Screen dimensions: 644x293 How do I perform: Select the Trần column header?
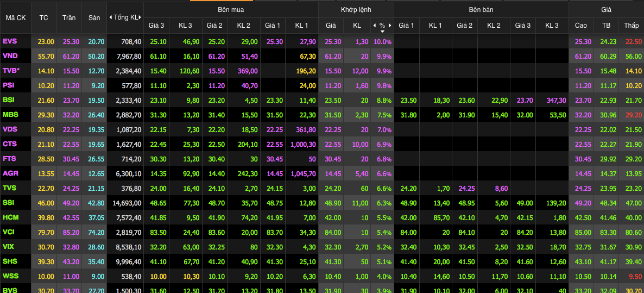point(69,17)
